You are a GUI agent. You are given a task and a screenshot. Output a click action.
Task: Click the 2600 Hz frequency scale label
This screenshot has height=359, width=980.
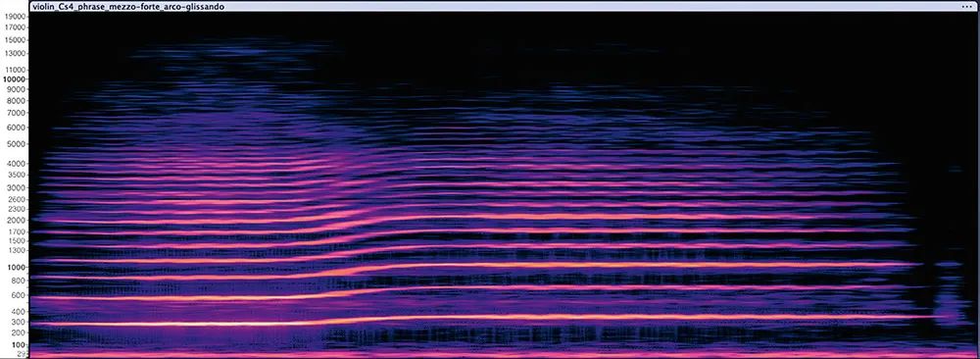tap(17, 199)
